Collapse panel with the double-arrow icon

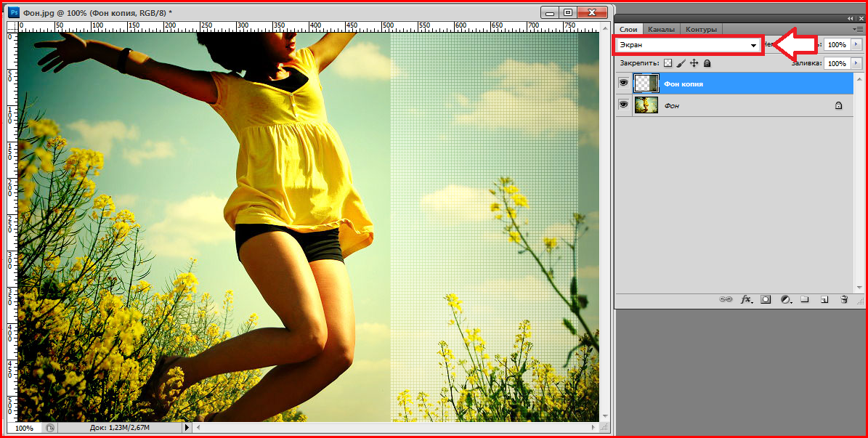coord(851,18)
